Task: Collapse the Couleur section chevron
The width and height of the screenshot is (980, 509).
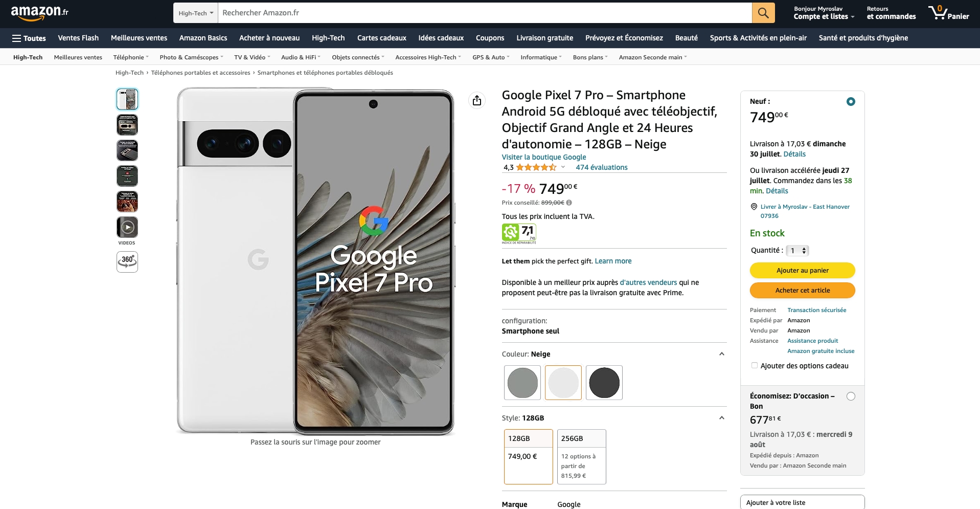Action: 721,354
